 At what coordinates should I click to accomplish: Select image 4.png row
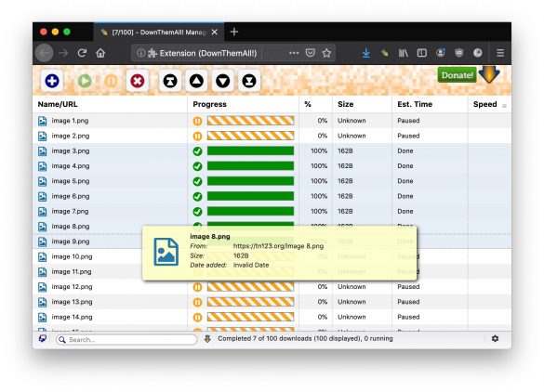click(272, 166)
